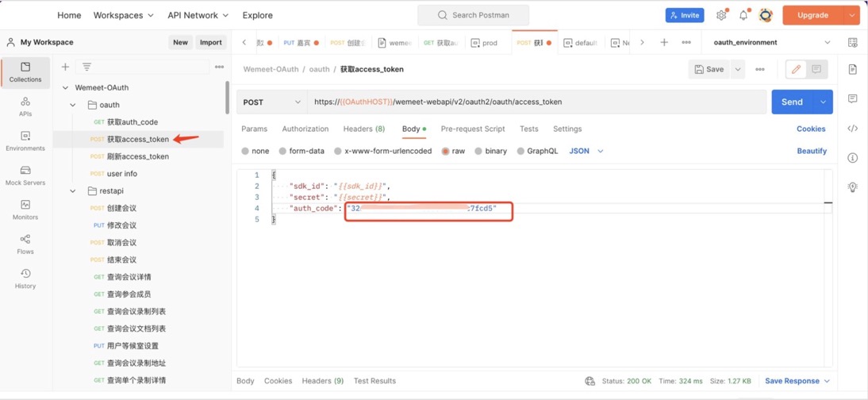Open the Comments icon in right sidebar

click(x=852, y=98)
